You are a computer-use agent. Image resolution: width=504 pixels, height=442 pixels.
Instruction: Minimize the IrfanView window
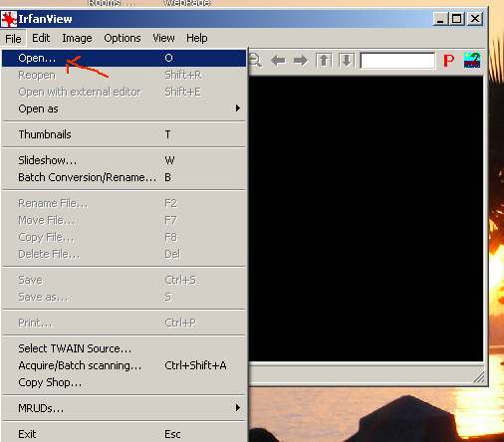(x=440, y=19)
